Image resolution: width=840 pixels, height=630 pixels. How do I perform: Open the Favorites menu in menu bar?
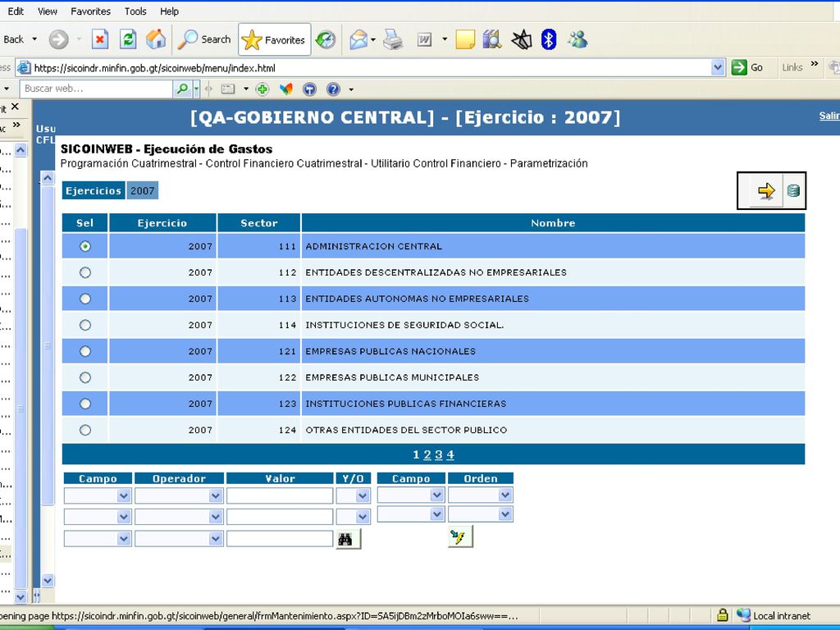(x=90, y=11)
